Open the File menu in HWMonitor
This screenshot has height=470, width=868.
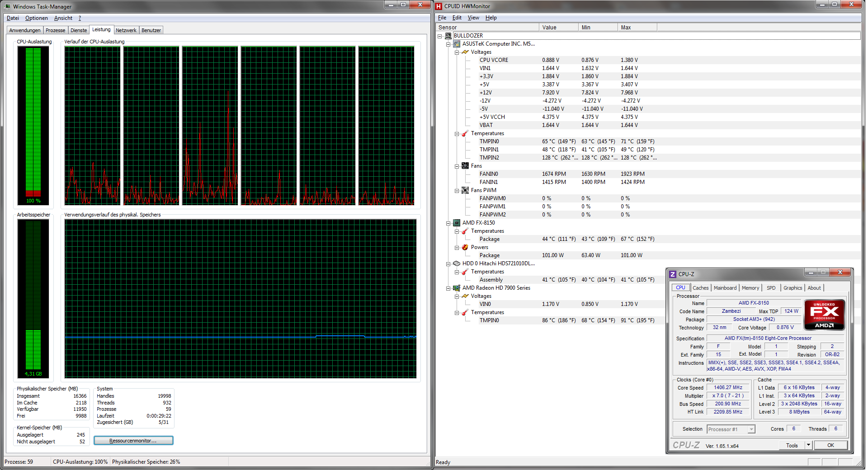(442, 18)
